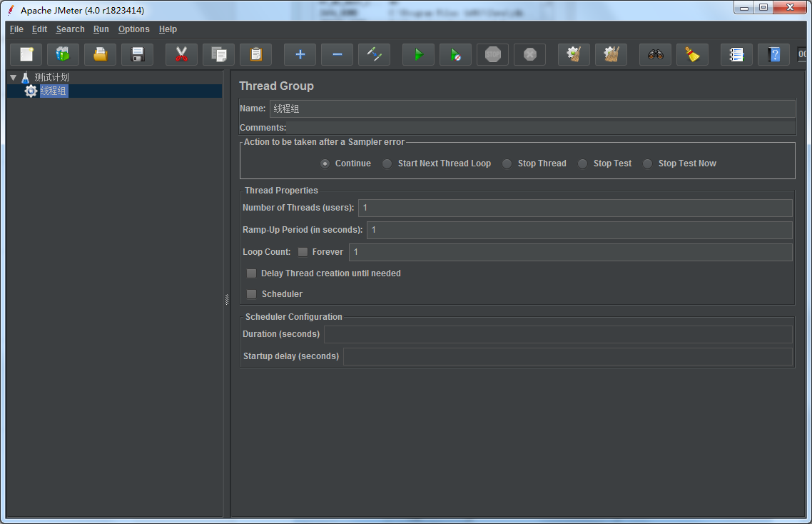Select the 测试计划 tree item
812x524 pixels.
tap(51, 78)
